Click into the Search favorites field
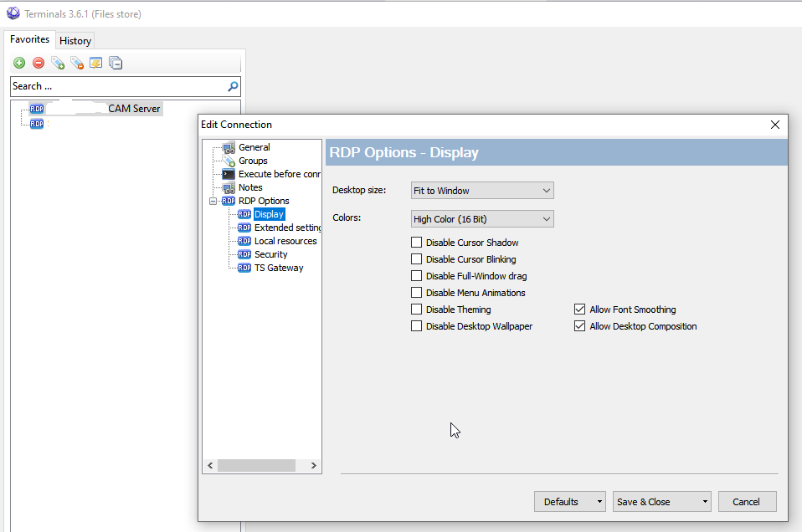 click(117, 86)
